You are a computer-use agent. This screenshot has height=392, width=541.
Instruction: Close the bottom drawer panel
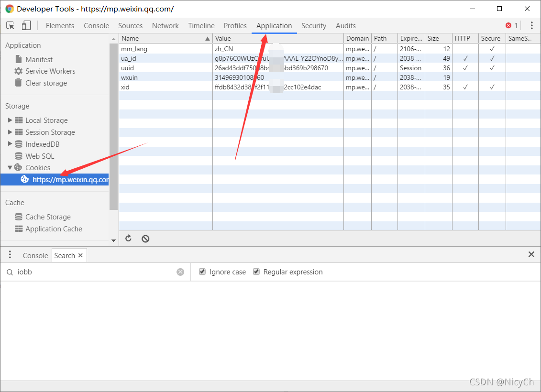[x=531, y=254]
